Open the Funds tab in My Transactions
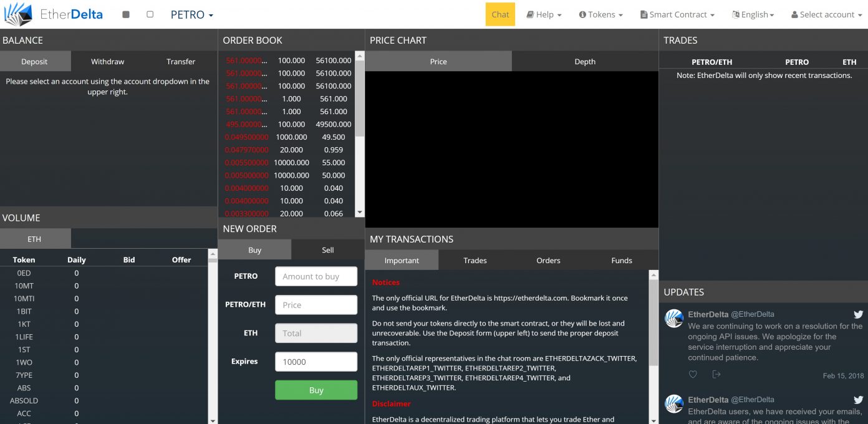The width and height of the screenshot is (868, 424). (x=622, y=260)
